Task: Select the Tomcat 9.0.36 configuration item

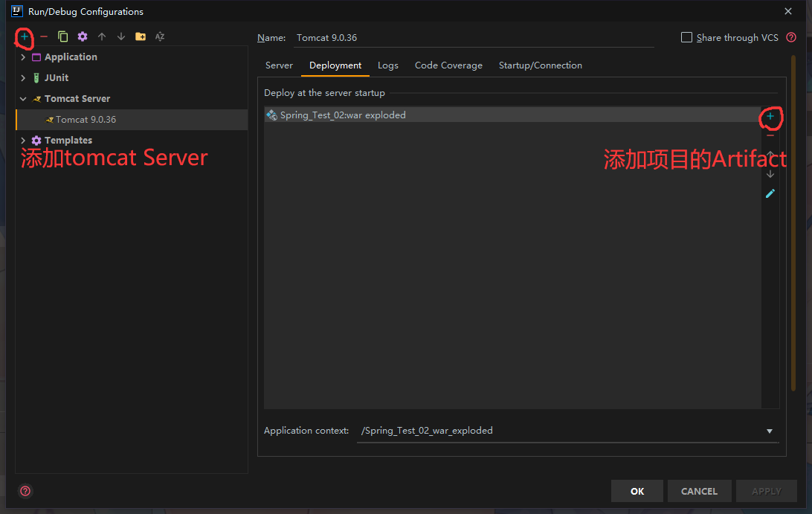Action: [x=132, y=120]
